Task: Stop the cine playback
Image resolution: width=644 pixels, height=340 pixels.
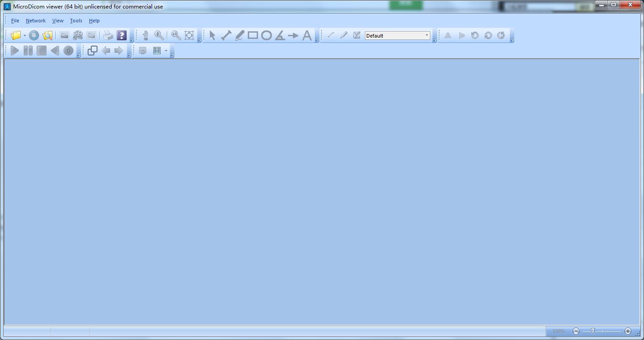Action: tap(41, 51)
